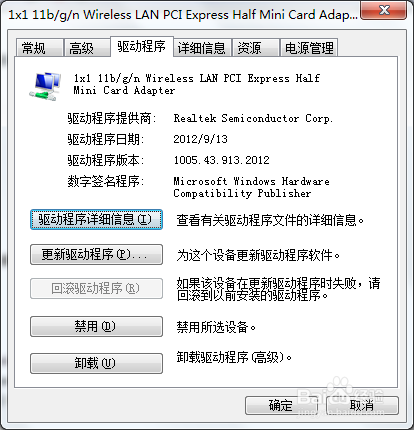Click the Realtek Semiconductor Corp. provider text
Image resolution: width=414 pixels, height=430 pixels.
click(253, 118)
